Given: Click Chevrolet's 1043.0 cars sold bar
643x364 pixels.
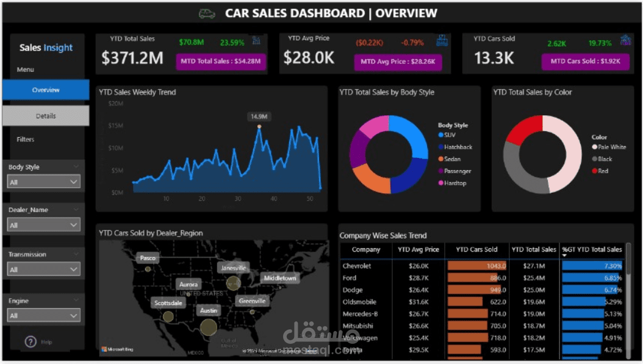Looking at the screenshot, I should point(477,266).
